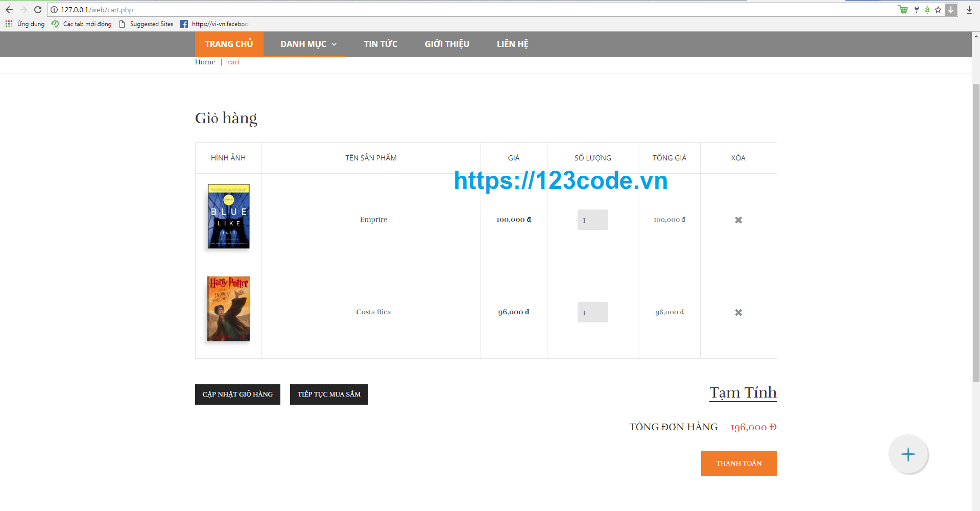The image size is (980, 511).
Task: Click the bookmark star icon
Action: click(938, 9)
